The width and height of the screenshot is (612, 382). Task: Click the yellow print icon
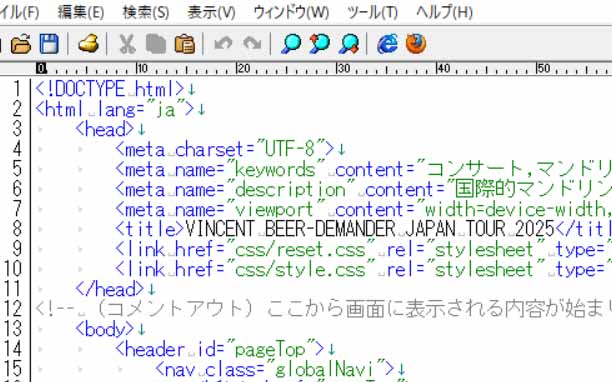[x=88, y=44]
